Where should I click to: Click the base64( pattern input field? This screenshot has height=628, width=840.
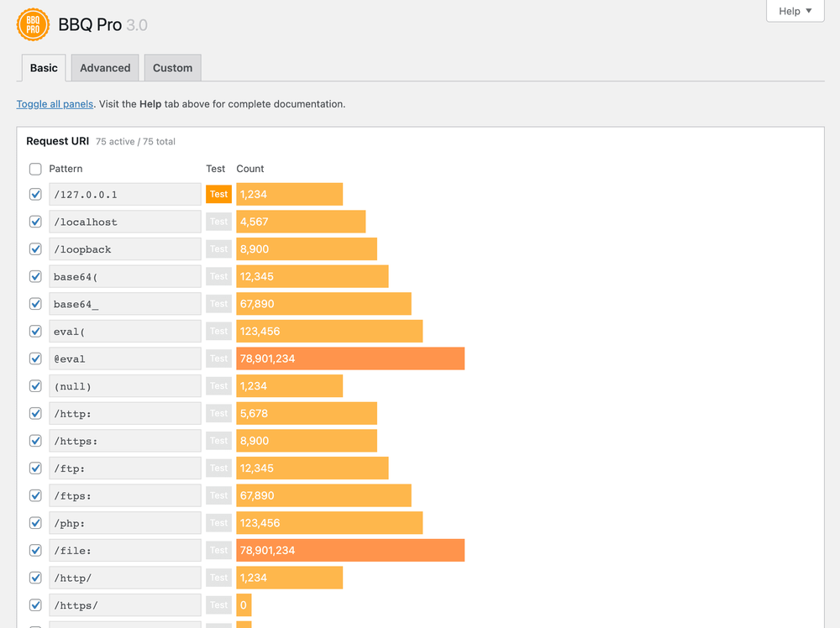click(124, 276)
